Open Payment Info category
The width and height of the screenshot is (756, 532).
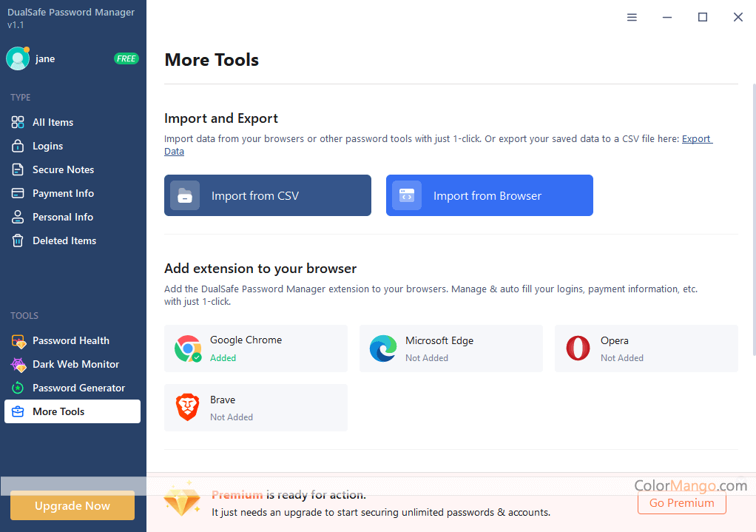pyautogui.click(x=63, y=193)
